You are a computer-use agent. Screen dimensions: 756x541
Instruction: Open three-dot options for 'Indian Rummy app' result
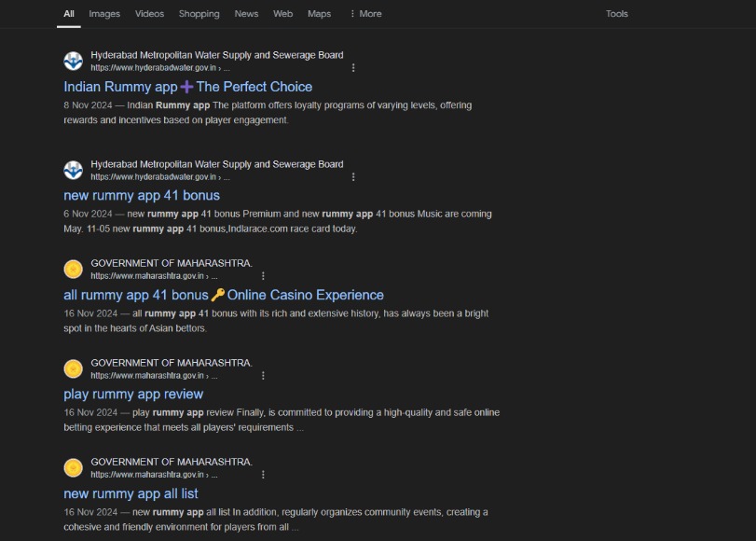[x=353, y=68]
